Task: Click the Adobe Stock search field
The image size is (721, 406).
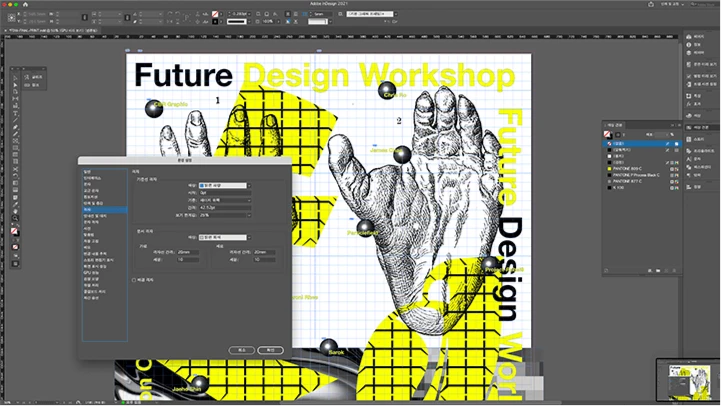Action: (703, 4)
